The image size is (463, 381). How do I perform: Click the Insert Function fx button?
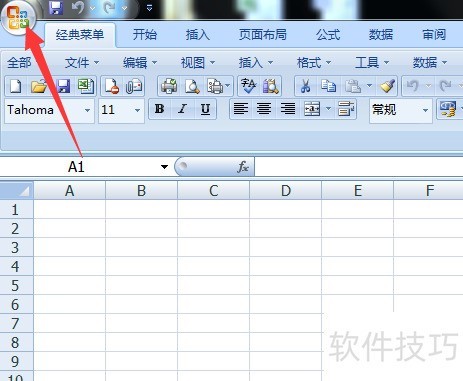tap(243, 167)
